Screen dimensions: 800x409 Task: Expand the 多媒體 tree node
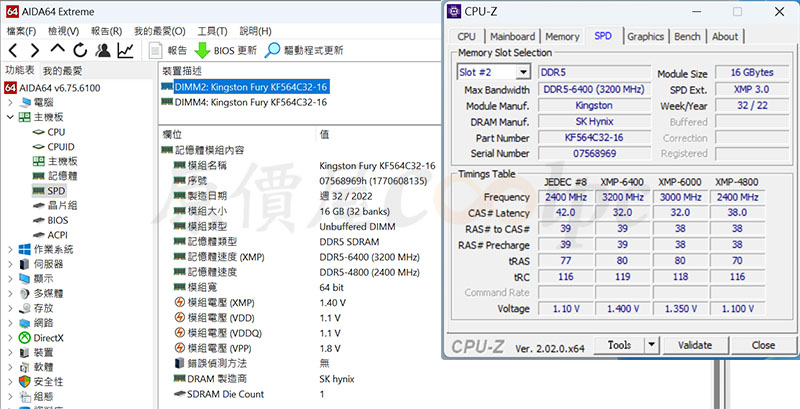coord(10,294)
